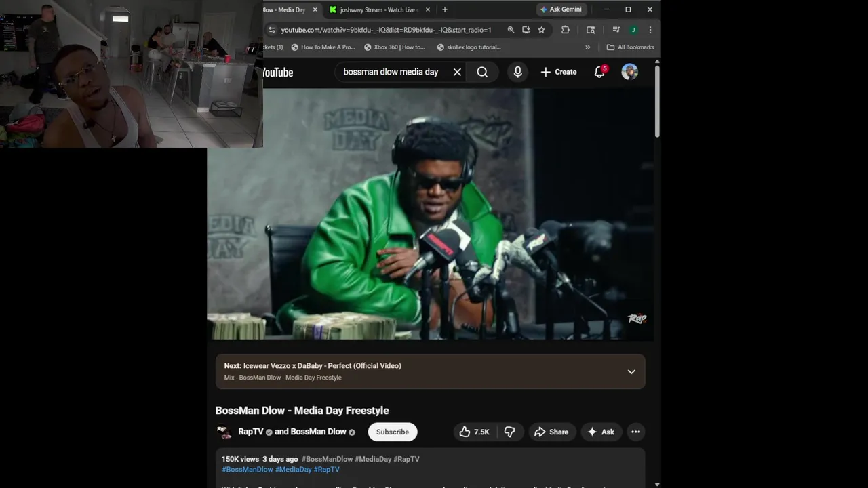Open the How To Make A Pro... bookmark
Screen dimensions: 868x488
[x=323, y=47]
